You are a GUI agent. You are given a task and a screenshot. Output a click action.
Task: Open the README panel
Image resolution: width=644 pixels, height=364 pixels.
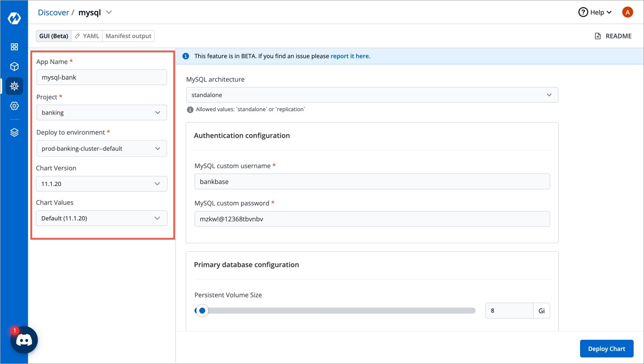[x=613, y=36]
